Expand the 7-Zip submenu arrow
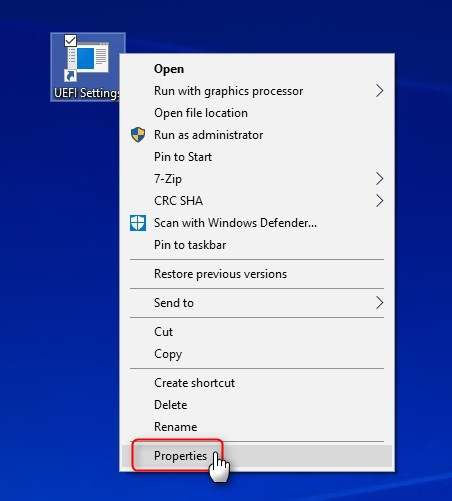This screenshot has height=501, width=452. pyautogui.click(x=380, y=179)
